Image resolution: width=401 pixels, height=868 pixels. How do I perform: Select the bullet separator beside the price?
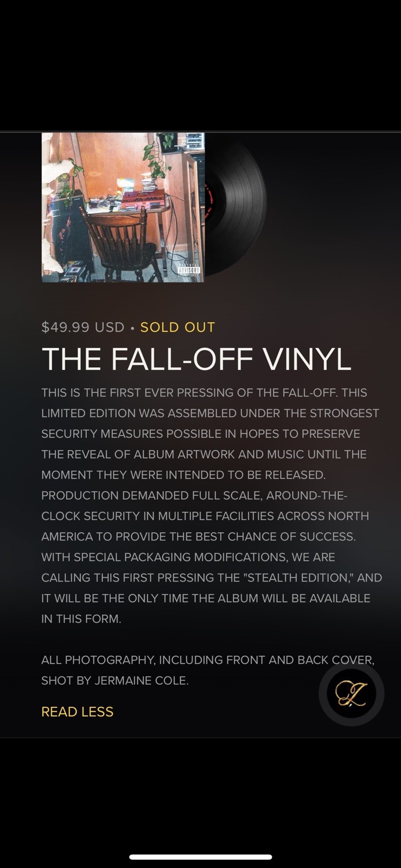click(132, 327)
